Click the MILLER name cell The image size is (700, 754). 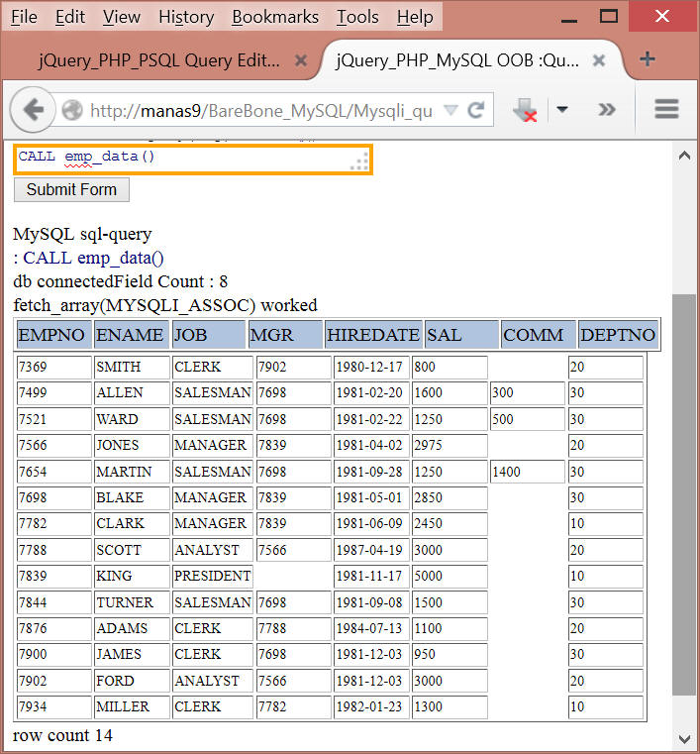132,706
